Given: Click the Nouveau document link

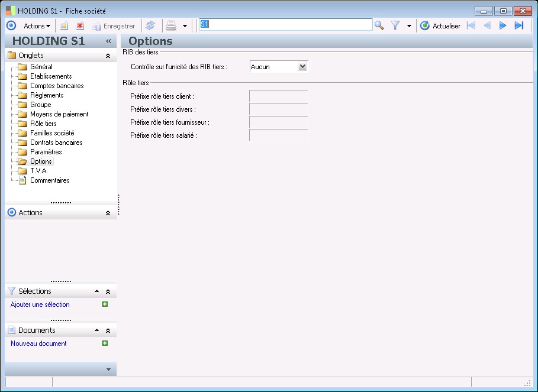Looking at the screenshot, I should click(38, 344).
